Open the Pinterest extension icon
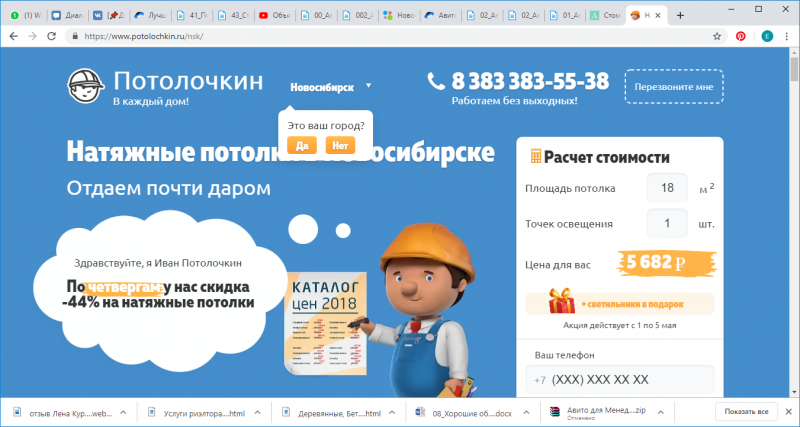The image size is (800, 427). pos(740,36)
